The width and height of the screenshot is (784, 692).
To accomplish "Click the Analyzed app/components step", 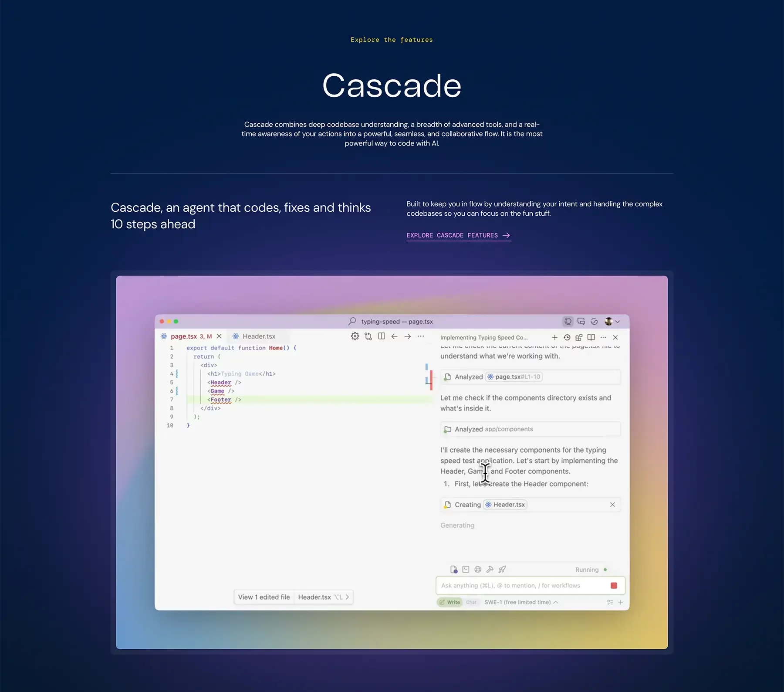I will [531, 429].
